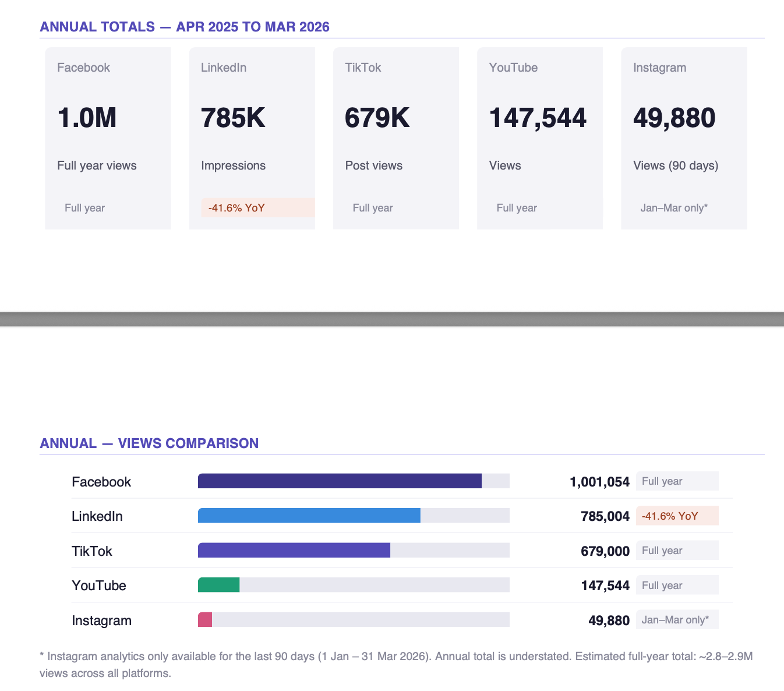784x691 pixels.
Task: Click -41.6% YoY badge in comparison row
Action: coord(677,516)
